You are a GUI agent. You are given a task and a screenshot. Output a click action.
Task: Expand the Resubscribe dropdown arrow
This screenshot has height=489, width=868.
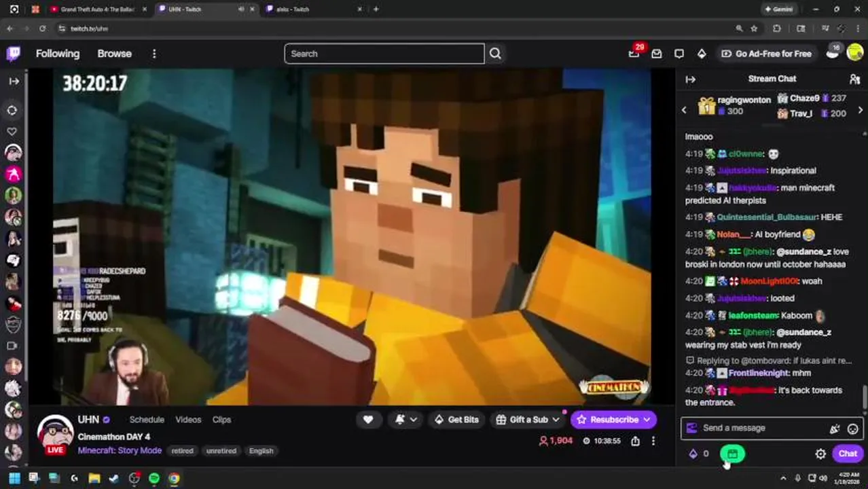[647, 420]
